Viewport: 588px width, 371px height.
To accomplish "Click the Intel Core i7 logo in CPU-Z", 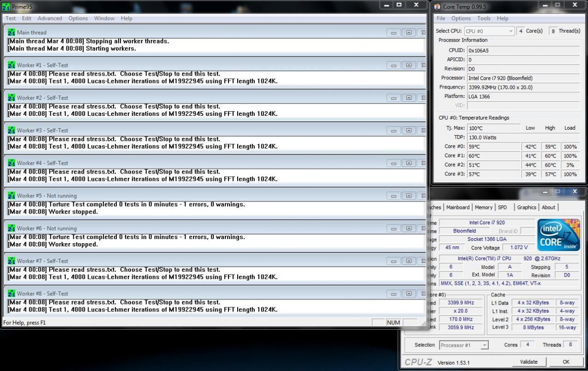I will tap(558, 234).
